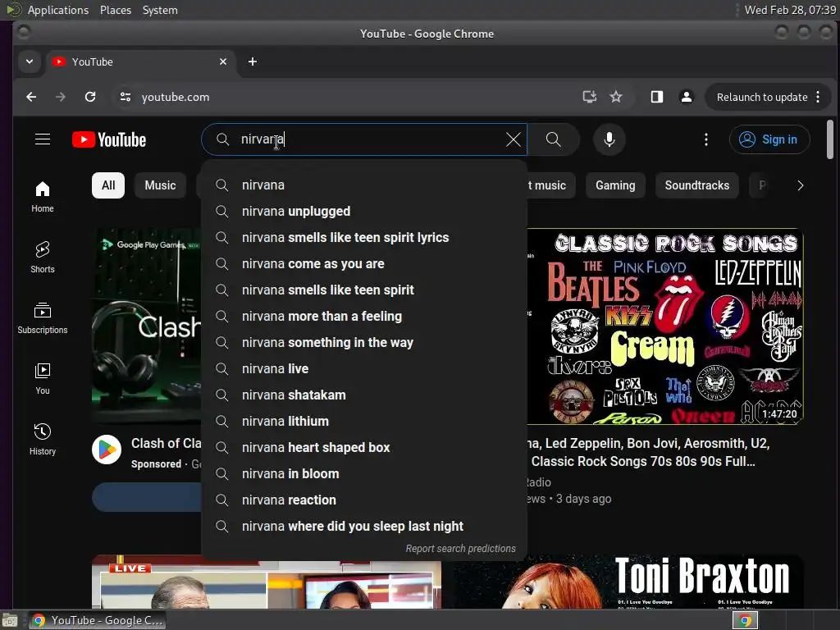Choose 'nirvana more than a feeling' suggestion
The image size is (840, 630).
click(364, 316)
